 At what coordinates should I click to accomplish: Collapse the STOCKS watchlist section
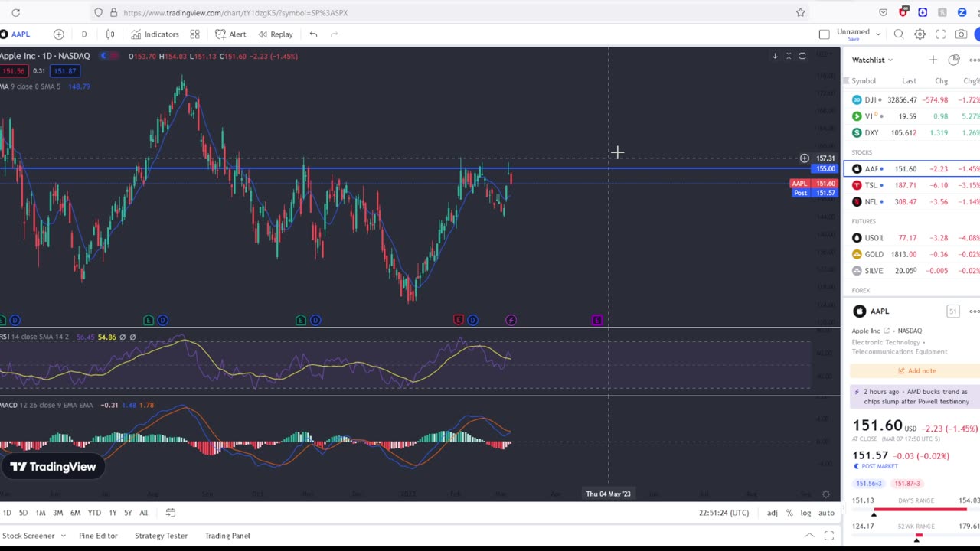tap(862, 152)
